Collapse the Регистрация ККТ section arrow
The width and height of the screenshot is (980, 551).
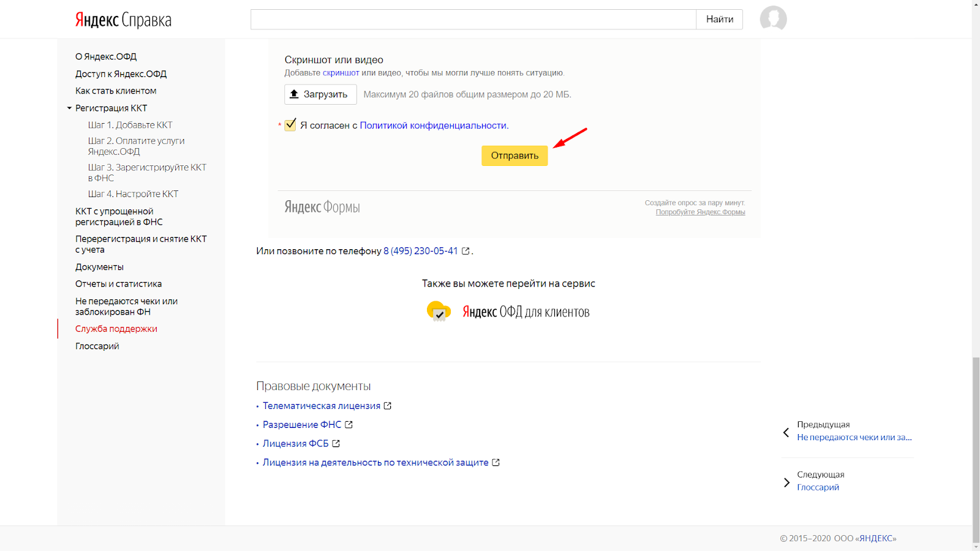(69, 108)
